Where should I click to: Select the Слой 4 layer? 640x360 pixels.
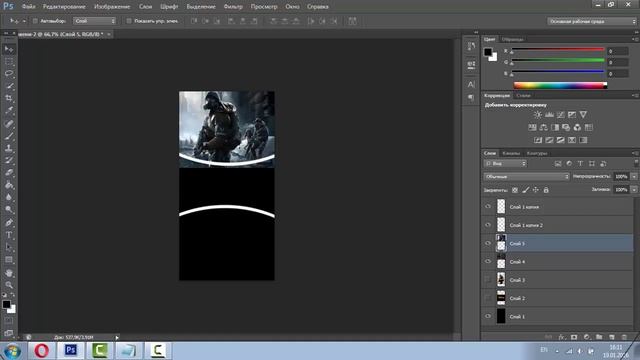tap(558, 262)
